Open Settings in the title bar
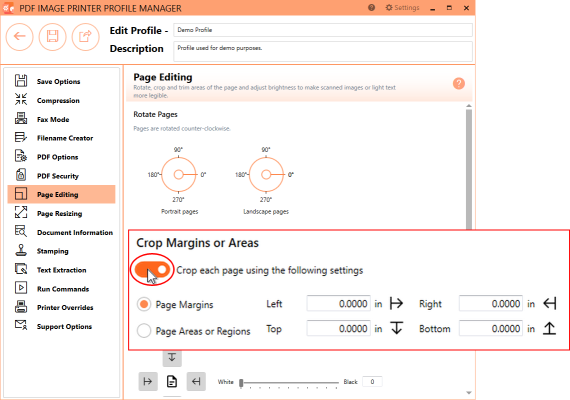 point(402,8)
